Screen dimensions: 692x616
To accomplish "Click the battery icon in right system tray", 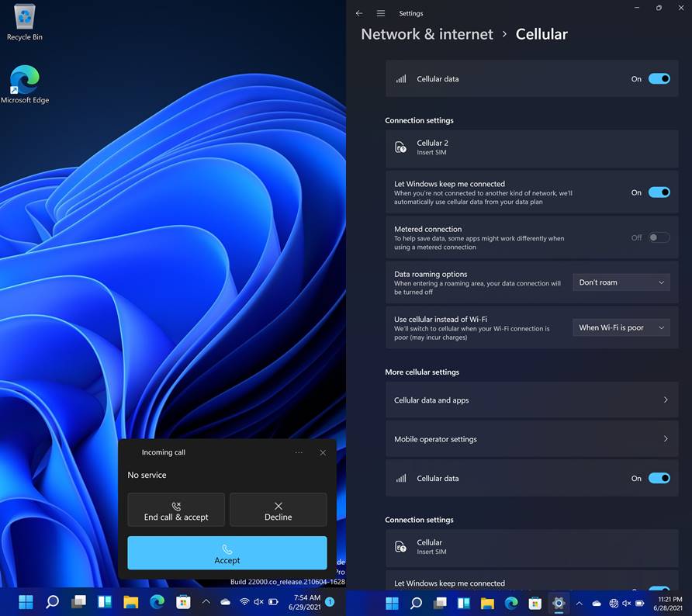I will (x=639, y=604).
